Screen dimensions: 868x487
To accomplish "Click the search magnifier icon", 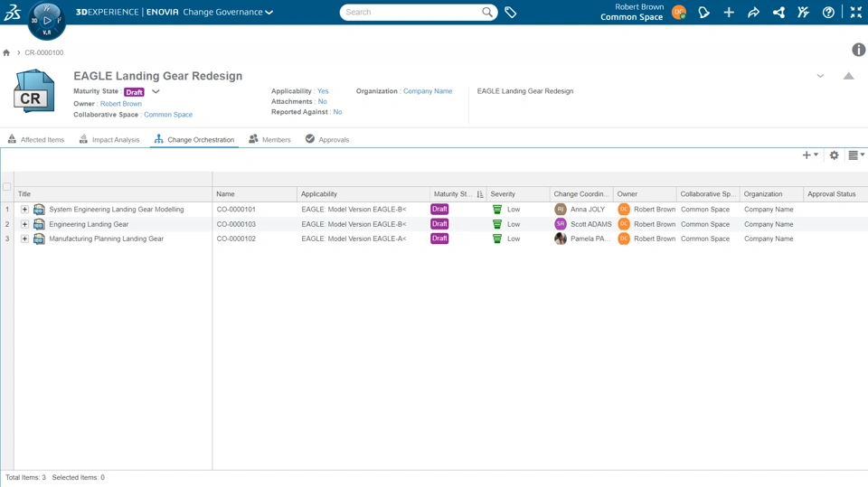I will [487, 12].
